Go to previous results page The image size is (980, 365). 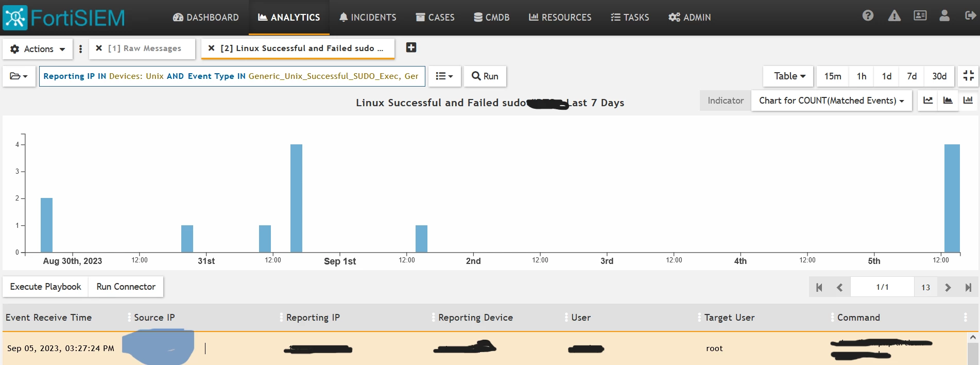[840, 287]
